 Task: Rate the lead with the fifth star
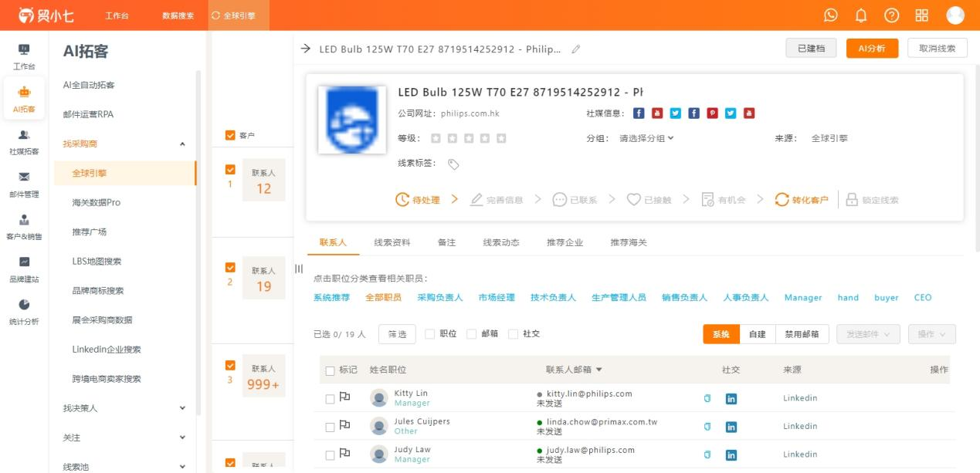coord(501,138)
